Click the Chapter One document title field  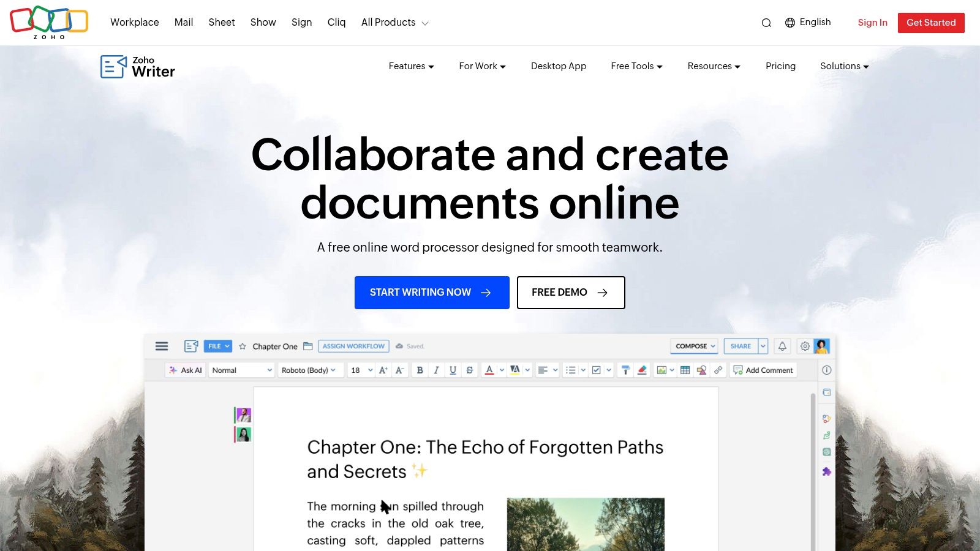point(274,346)
